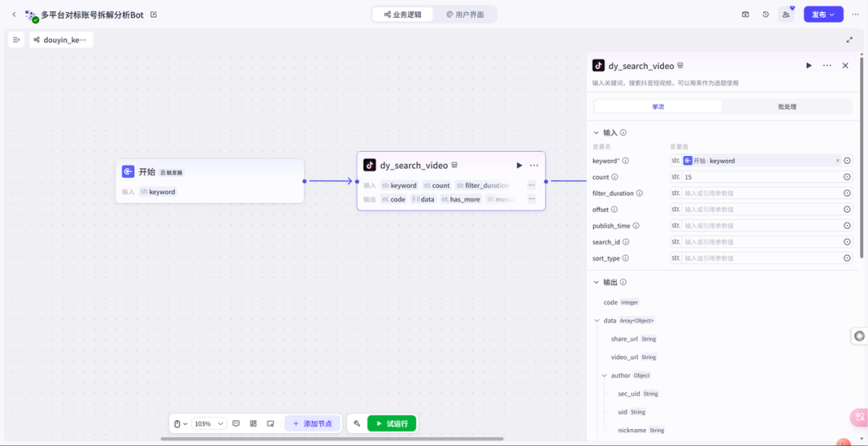Expand hidden output parameters on canvas node
The width and height of the screenshot is (868, 446).
coord(531,199)
